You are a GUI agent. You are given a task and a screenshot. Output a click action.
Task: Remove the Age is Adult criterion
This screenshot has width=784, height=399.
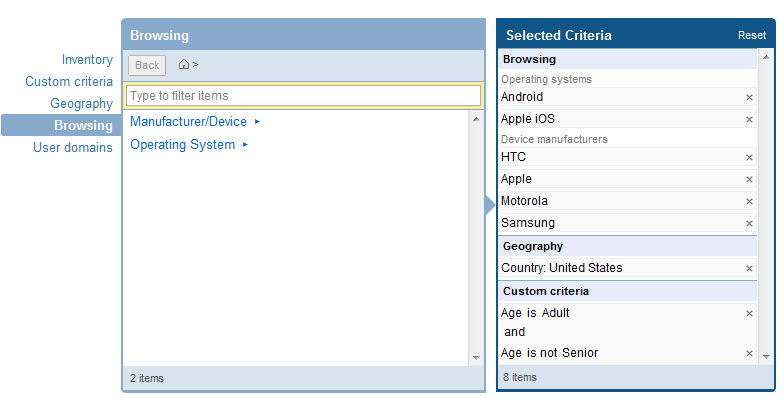coord(749,314)
